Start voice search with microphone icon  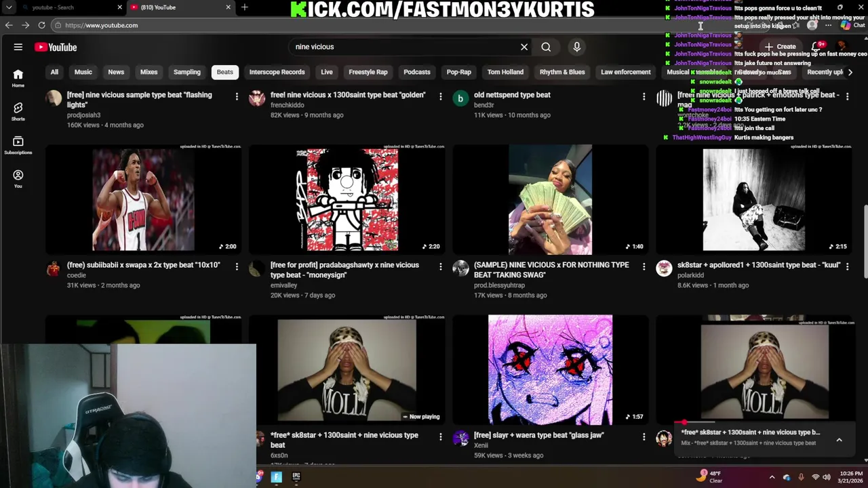(577, 47)
